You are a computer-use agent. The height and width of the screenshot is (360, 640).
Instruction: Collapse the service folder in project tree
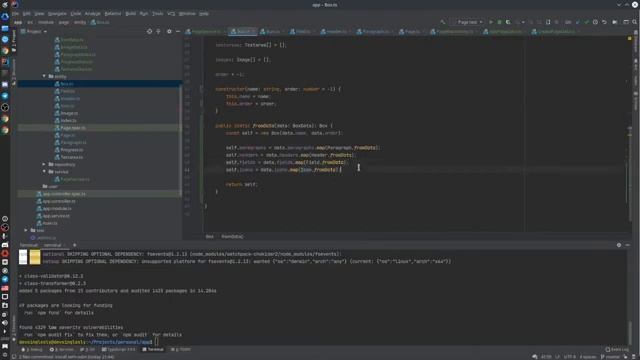[44, 172]
